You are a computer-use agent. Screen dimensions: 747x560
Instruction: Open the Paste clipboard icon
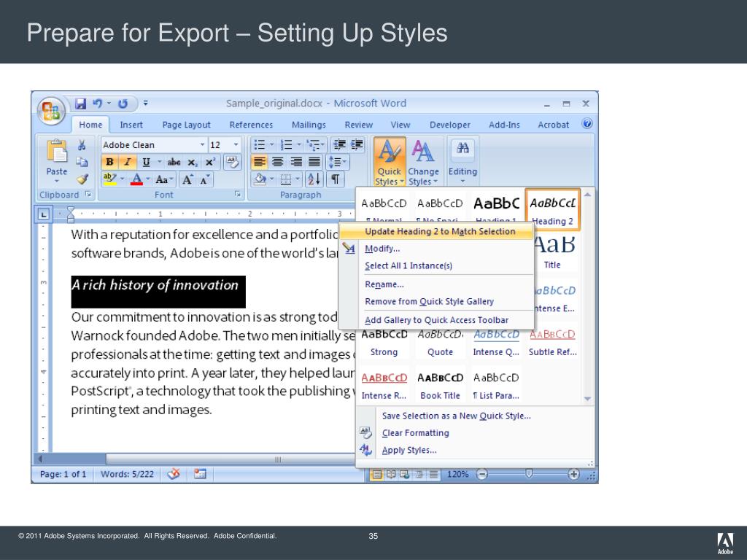point(57,151)
